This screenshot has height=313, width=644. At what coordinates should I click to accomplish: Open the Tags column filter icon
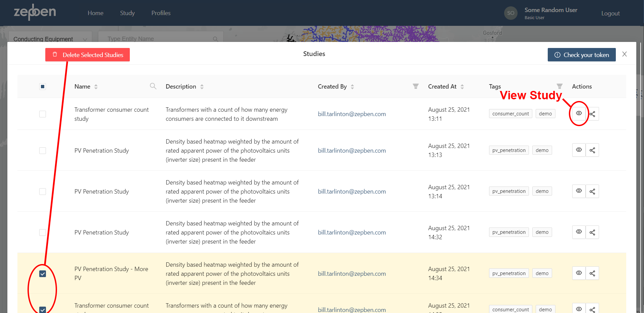tap(559, 86)
